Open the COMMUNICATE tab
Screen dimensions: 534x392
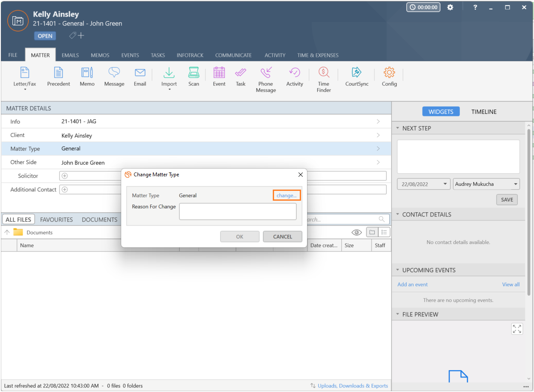tap(233, 55)
